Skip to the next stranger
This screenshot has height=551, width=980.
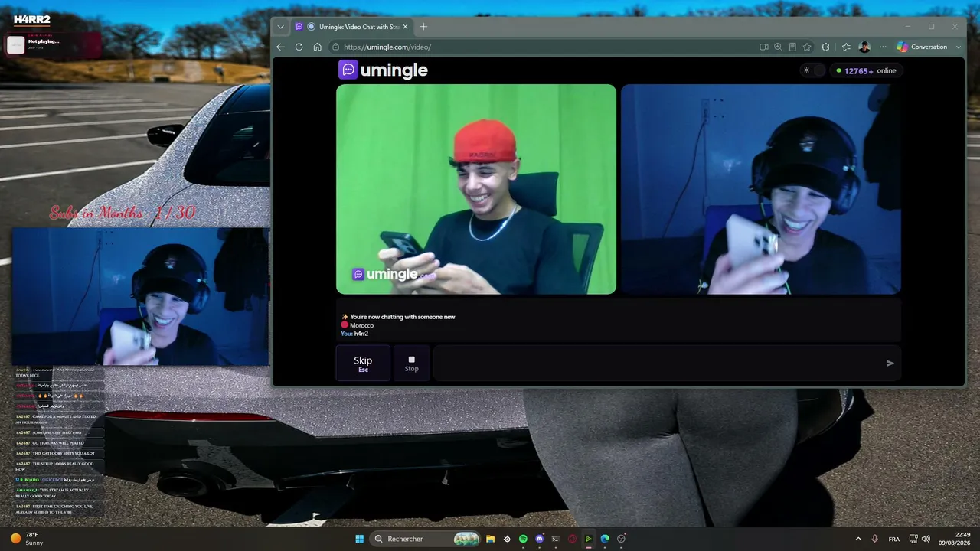[x=363, y=363]
